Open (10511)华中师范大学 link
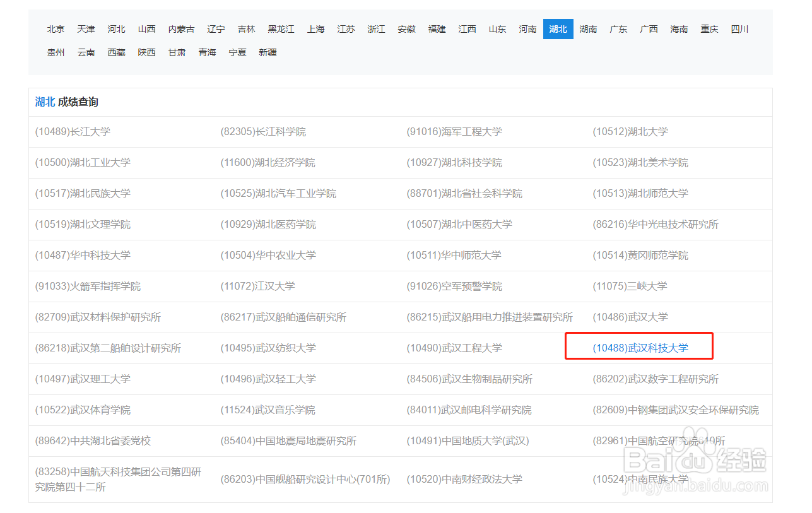The height and width of the screenshot is (513, 812). coord(454,256)
